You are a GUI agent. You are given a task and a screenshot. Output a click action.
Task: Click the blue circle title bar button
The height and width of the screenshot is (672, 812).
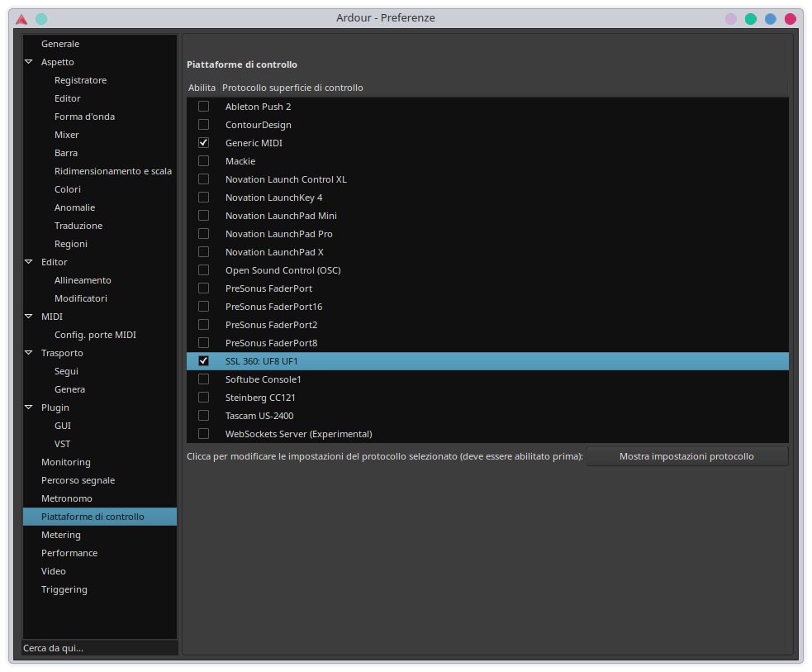pos(771,18)
